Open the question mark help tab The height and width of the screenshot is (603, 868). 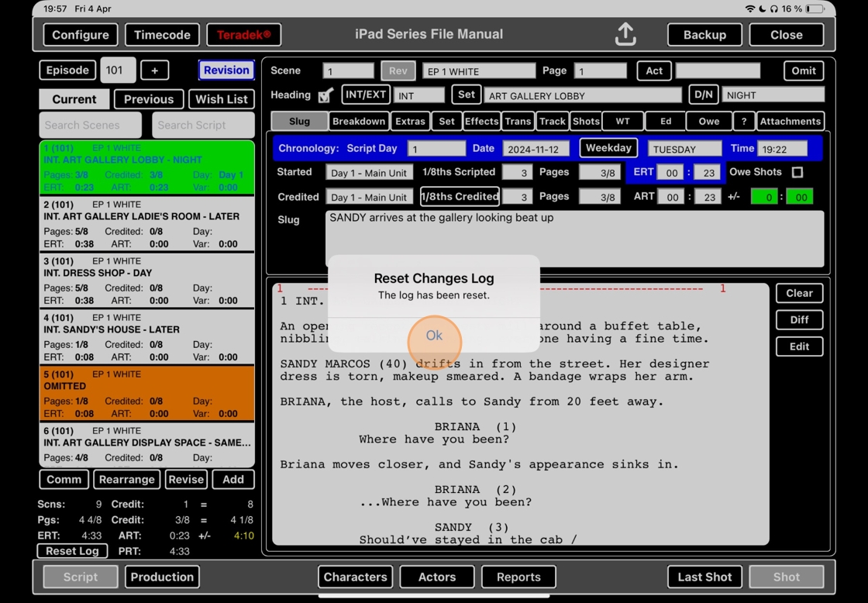pos(744,121)
